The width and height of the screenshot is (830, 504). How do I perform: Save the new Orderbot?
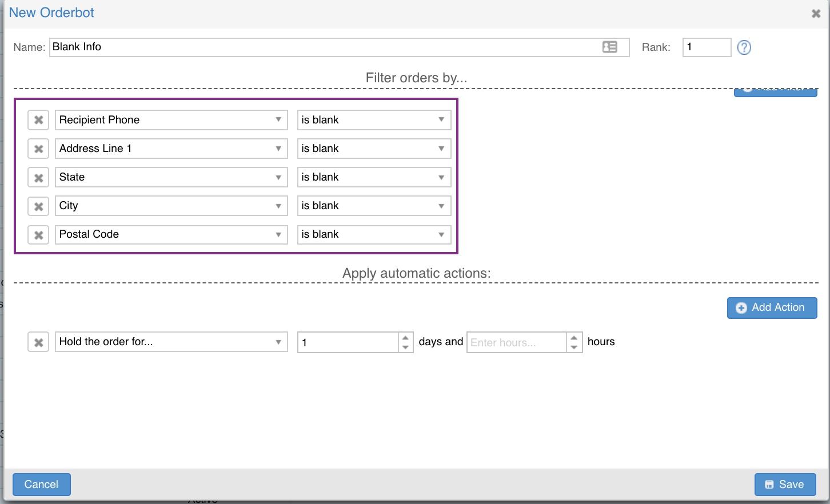click(x=785, y=485)
